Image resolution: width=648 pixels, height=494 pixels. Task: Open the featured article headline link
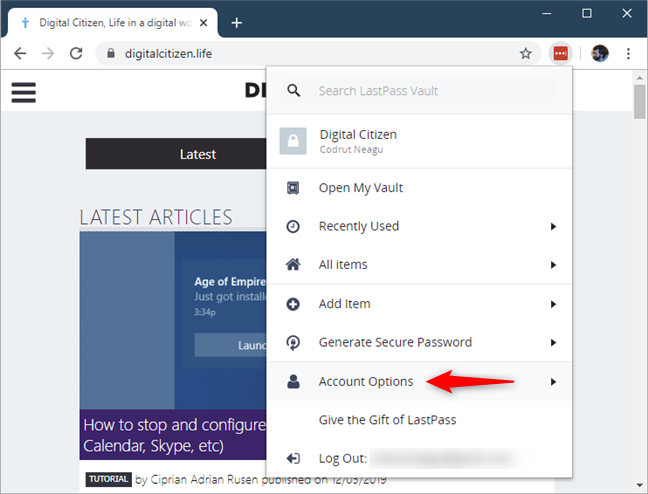(x=174, y=435)
